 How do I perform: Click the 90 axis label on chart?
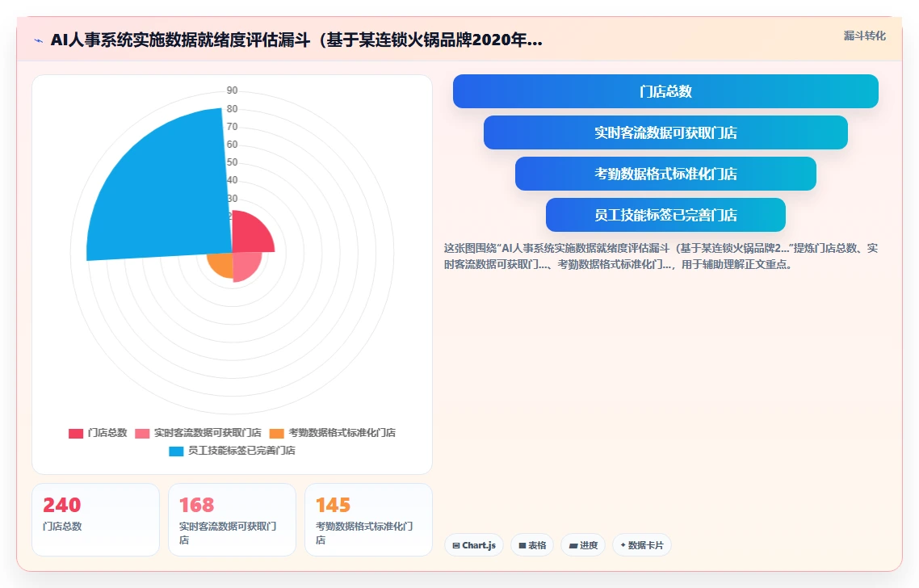tap(232, 90)
